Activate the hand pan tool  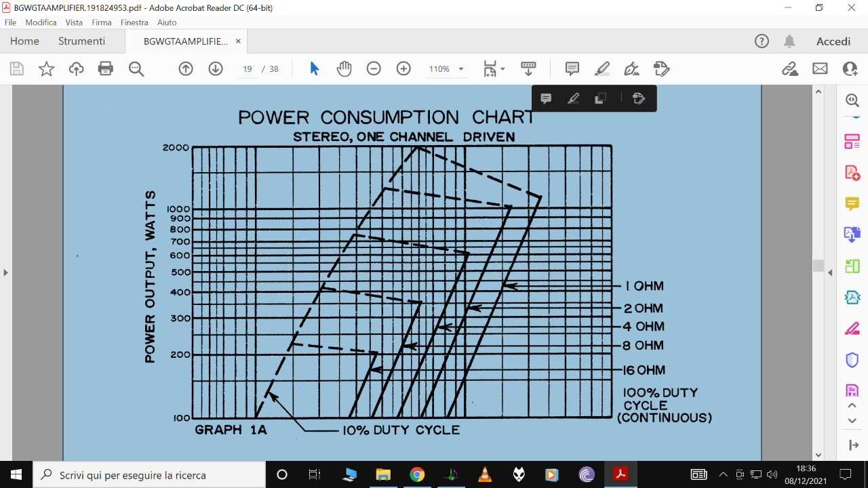344,68
